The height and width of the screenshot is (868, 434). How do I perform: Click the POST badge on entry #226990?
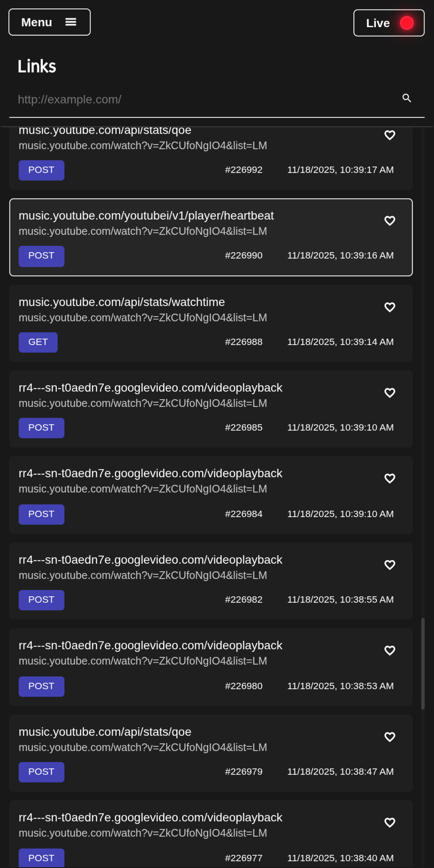pos(41,256)
